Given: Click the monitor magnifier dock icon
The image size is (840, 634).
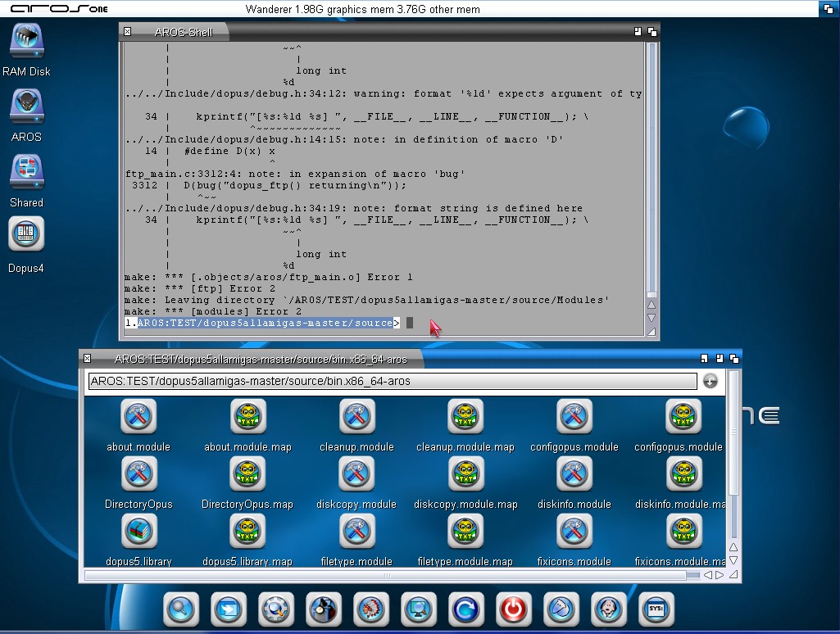Looking at the screenshot, I should coord(419,609).
